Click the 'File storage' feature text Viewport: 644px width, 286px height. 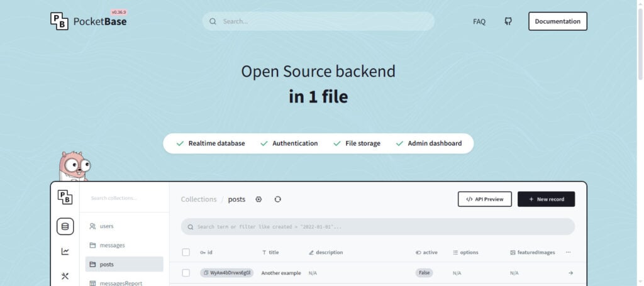click(x=363, y=143)
